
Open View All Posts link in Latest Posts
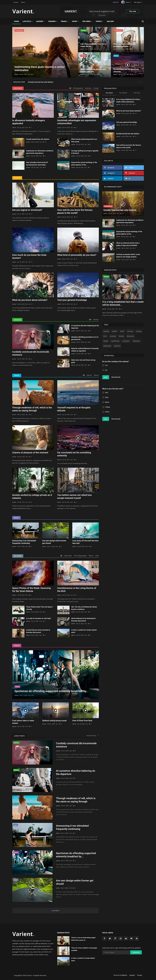coord(92,735)
